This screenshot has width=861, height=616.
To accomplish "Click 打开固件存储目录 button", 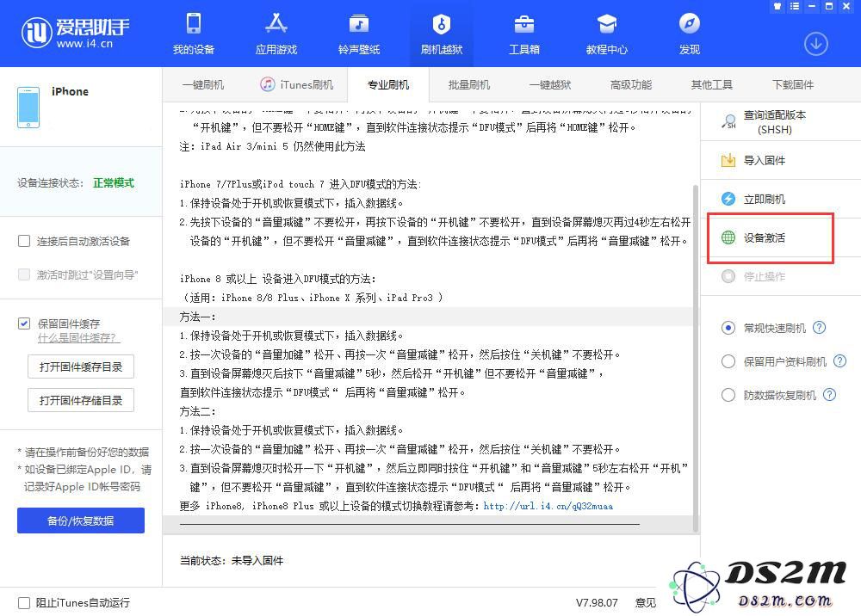I will click(x=81, y=400).
